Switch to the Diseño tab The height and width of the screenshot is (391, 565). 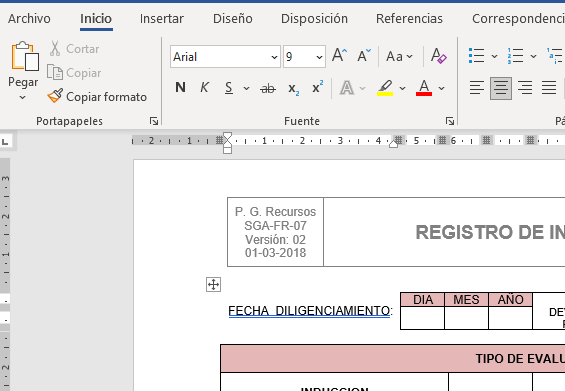(x=233, y=19)
